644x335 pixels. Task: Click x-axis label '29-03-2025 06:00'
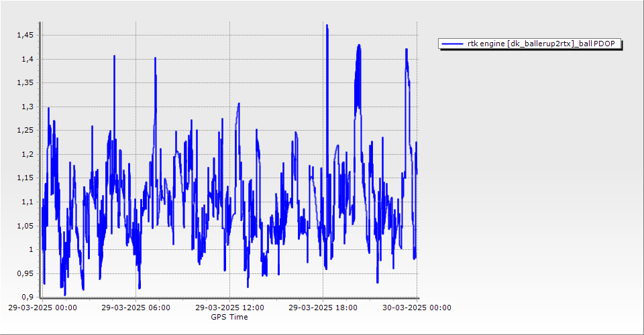click(x=136, y=308)
